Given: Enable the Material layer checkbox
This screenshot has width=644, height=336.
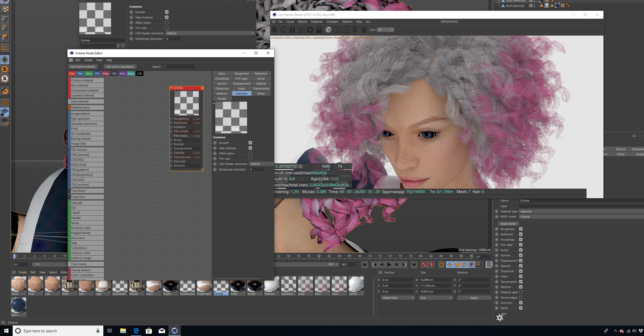Looking at the screenshot, I should pos(521,292).
